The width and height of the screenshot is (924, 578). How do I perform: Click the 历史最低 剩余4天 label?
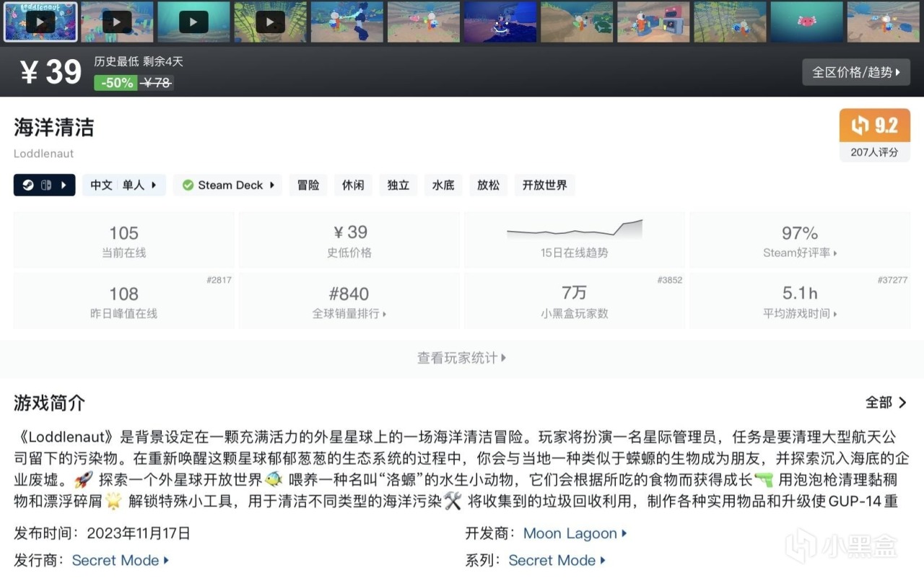tap(139, 61)
